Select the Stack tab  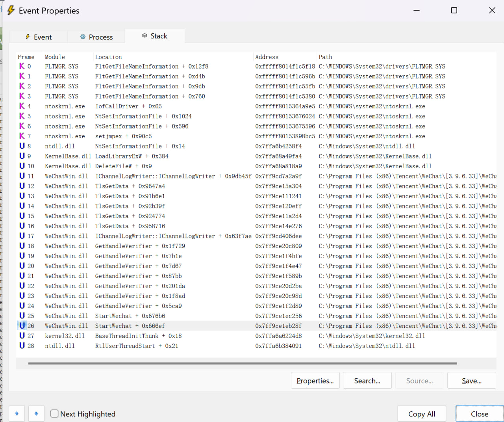click(155, 36)
